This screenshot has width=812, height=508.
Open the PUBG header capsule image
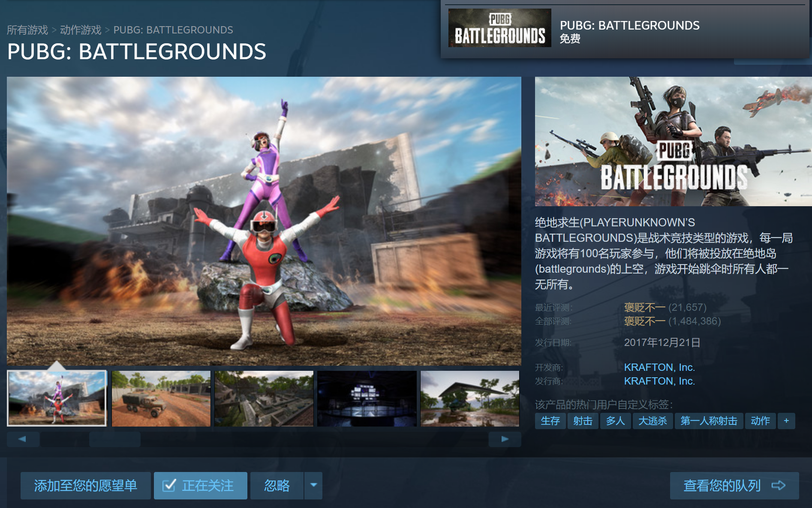click(673, 141)
